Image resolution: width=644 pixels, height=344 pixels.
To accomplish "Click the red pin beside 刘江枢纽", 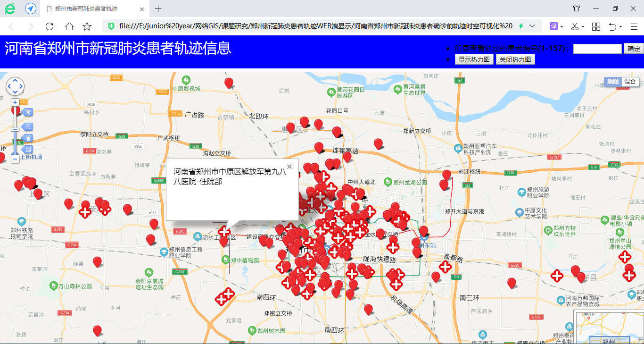I will coord(446,176).
